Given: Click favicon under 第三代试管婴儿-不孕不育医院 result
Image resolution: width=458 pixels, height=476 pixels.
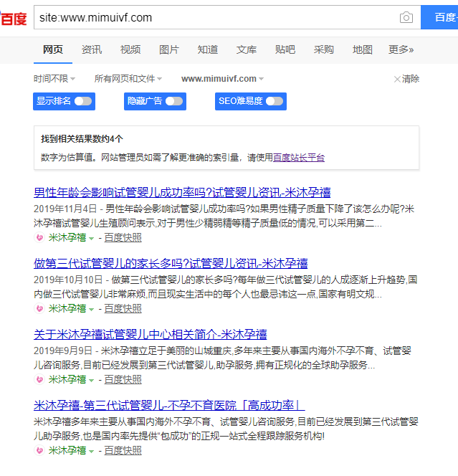Looking at the screenshot, I should [39, 450].
